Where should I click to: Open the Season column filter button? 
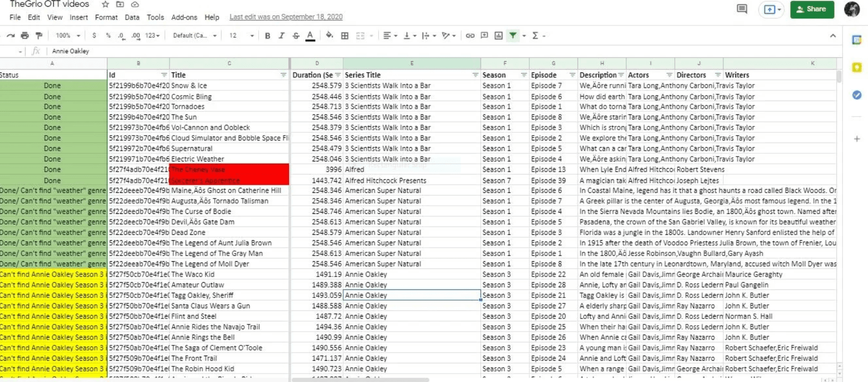coord(524,75)
